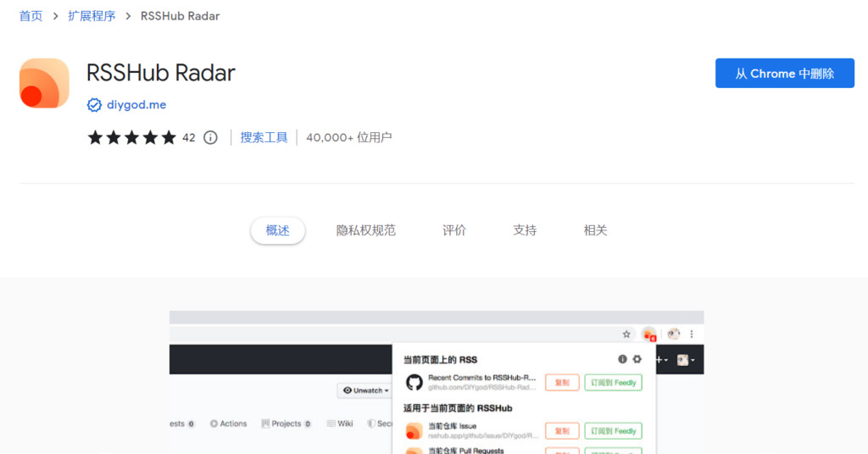Viewport: 868px width, 454px height.
Task: Open the gear settings icon in popup
Action: (637, 359)
